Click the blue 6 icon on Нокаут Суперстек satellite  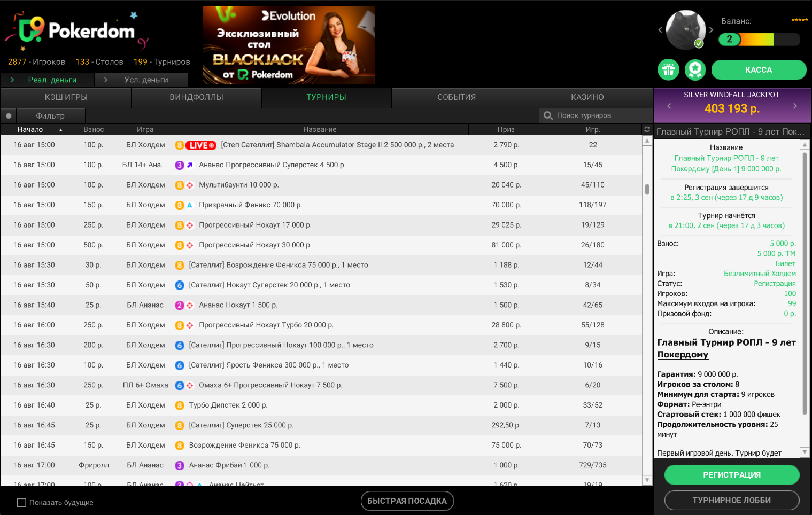[x=180, y=285]
